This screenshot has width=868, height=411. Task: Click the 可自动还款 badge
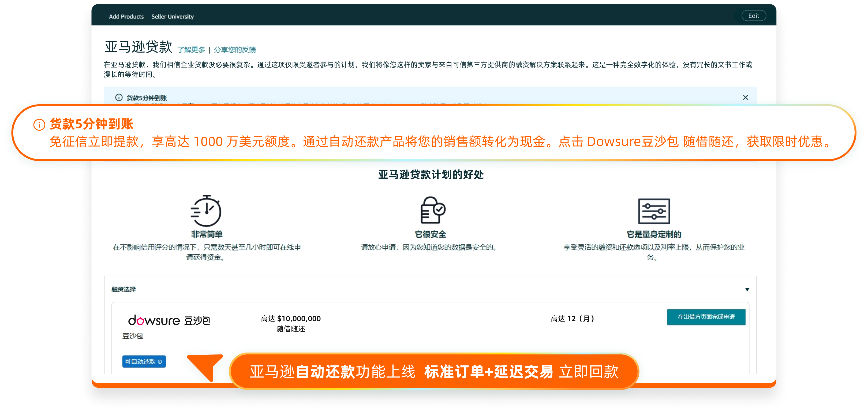coord(140,362)
